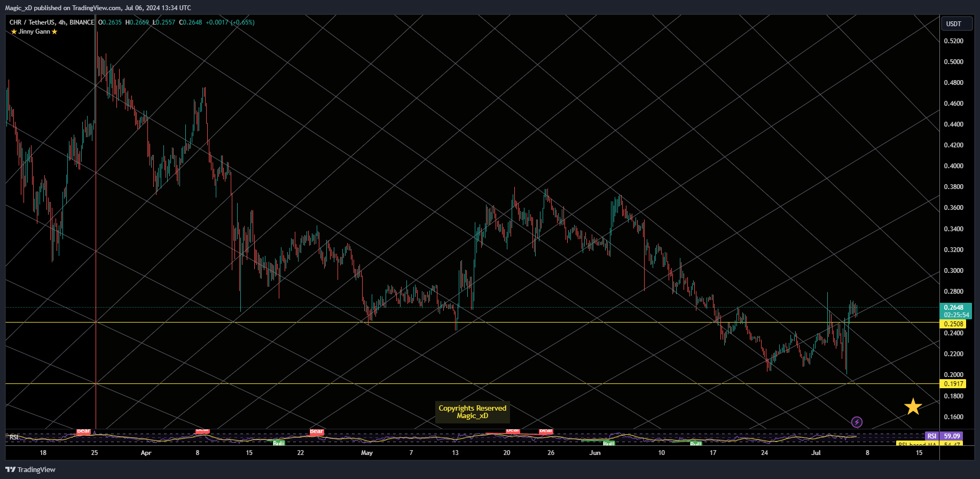Click the publish header text by Magic_xD
This screenshot has width=980, height=479.
point(98,8)
